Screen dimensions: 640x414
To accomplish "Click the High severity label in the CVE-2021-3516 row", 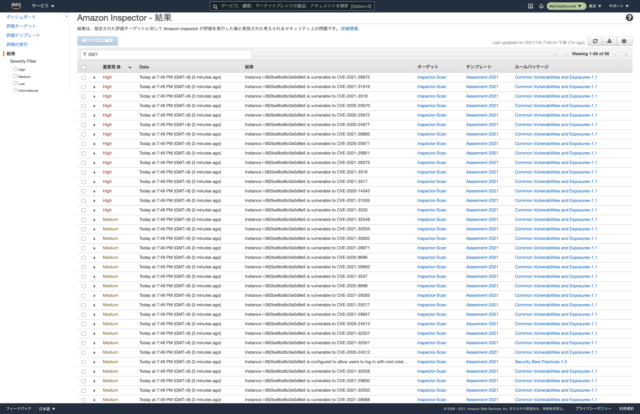I will pos(107,172).
